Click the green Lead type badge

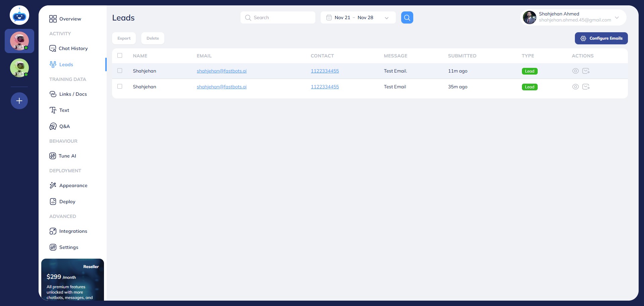[x=530, y=71]
